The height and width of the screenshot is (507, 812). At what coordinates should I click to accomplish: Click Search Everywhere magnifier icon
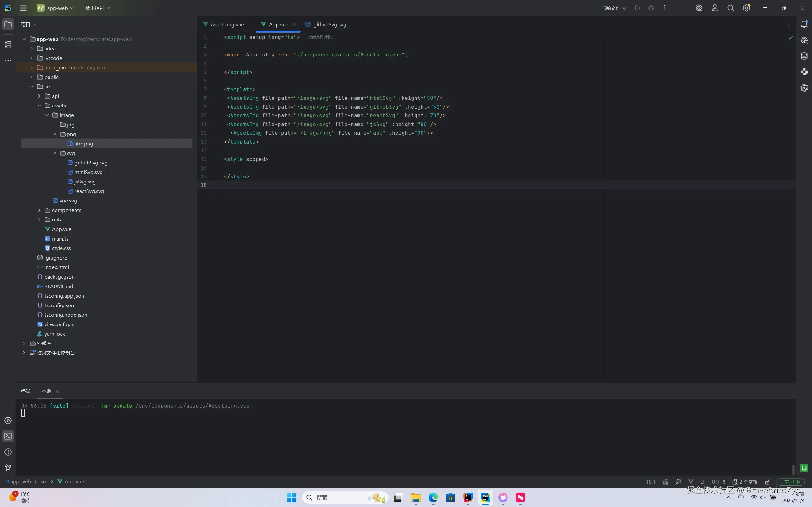(730, 8)
